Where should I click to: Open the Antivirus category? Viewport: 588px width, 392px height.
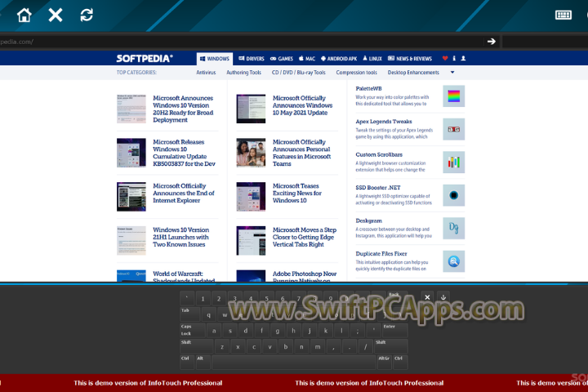pos(206,73)
